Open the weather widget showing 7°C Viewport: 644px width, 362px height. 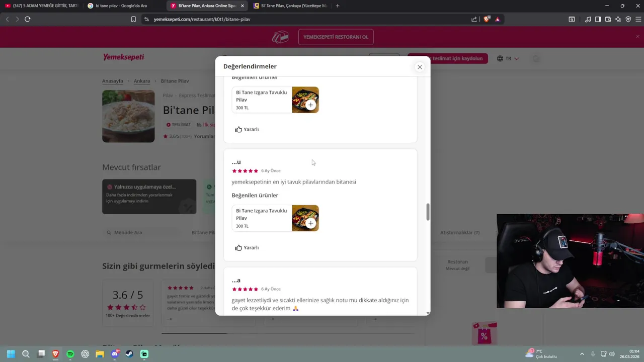point(541,354)
